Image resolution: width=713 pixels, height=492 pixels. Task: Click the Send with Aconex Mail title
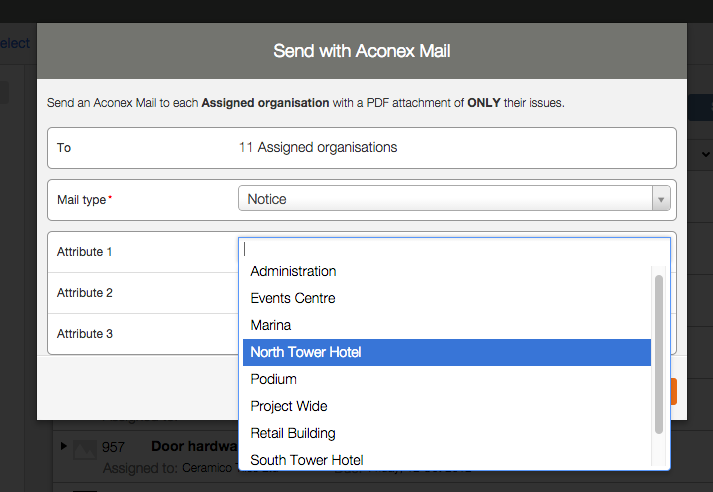click(x=362, y=51)
